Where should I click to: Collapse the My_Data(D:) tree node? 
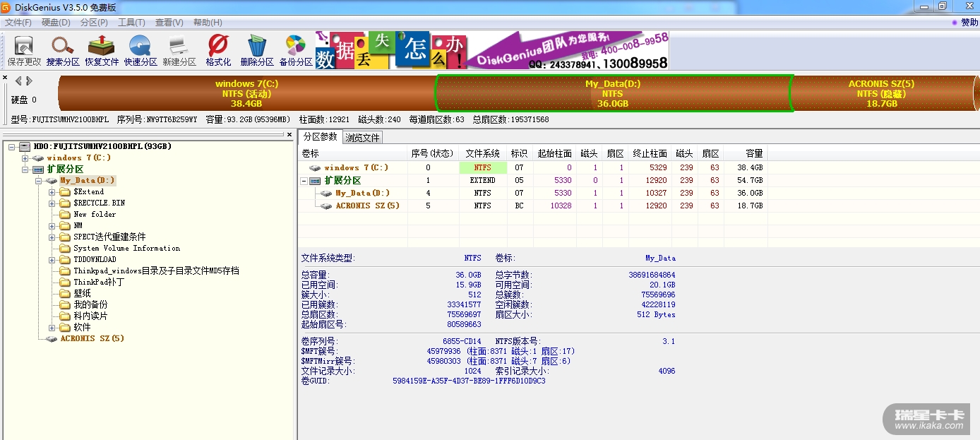[39, 181]
